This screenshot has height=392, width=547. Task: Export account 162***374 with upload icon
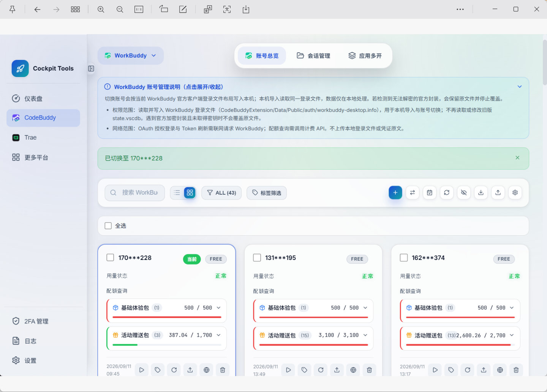[x=484, y=370]
